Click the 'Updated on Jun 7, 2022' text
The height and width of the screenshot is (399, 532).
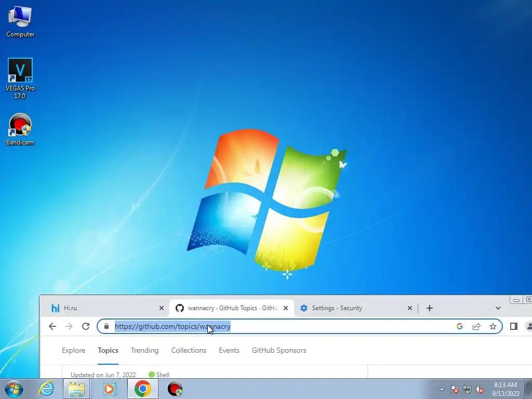[x=103, y=375]
